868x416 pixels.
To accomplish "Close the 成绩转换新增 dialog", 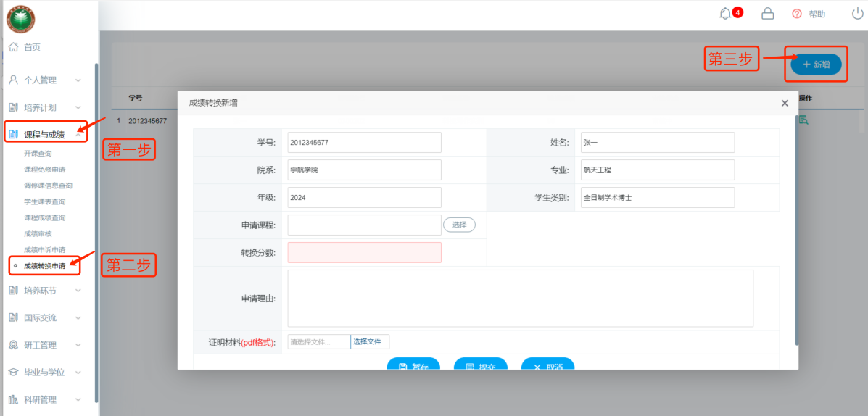I will coord(785,104).
